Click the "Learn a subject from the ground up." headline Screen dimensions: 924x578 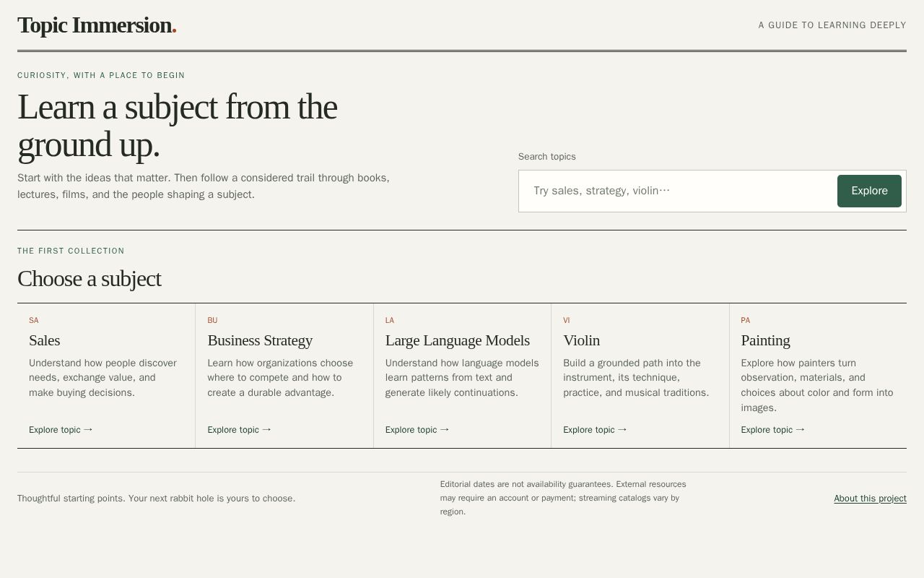pos(178,126)
